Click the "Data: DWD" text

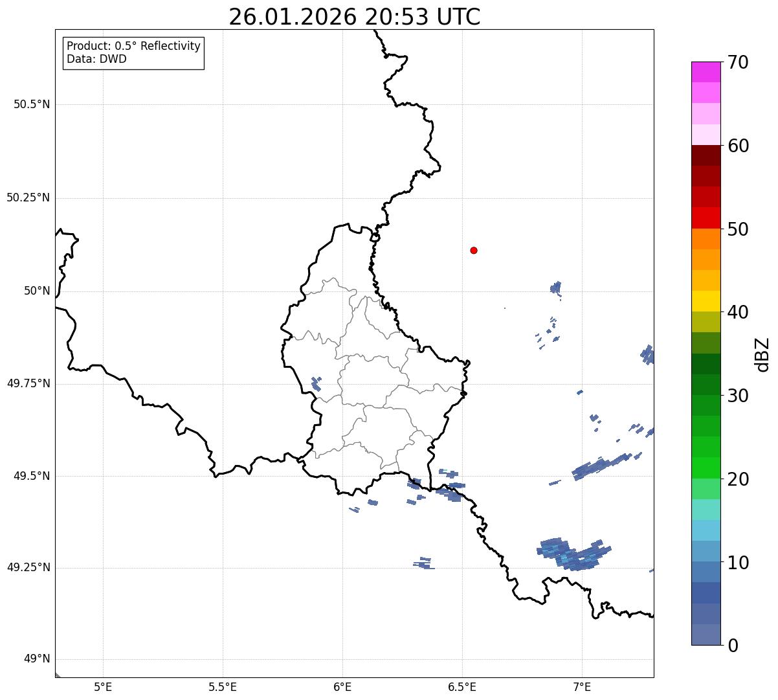coord(96,60)
